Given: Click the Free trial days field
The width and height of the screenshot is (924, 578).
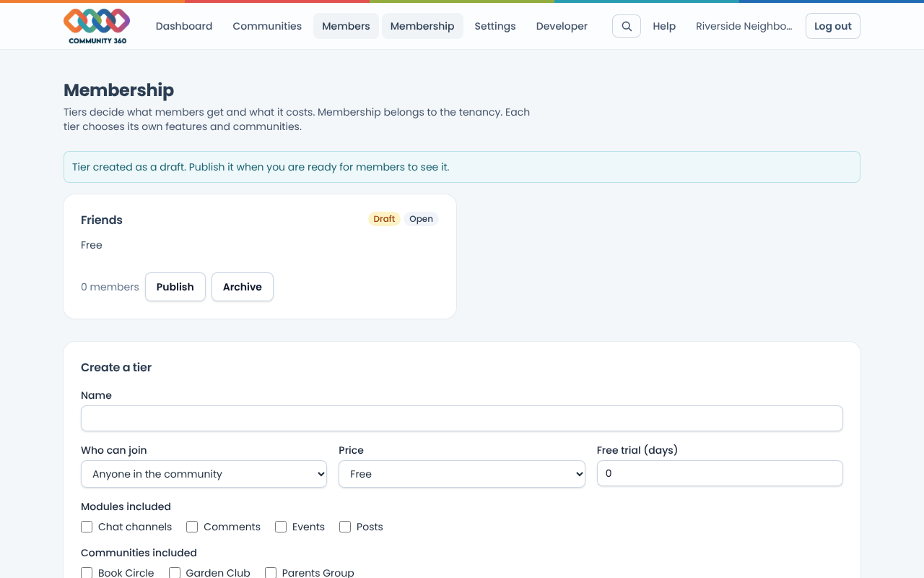Looking at the screenshot, I should (x=720, y=473).
